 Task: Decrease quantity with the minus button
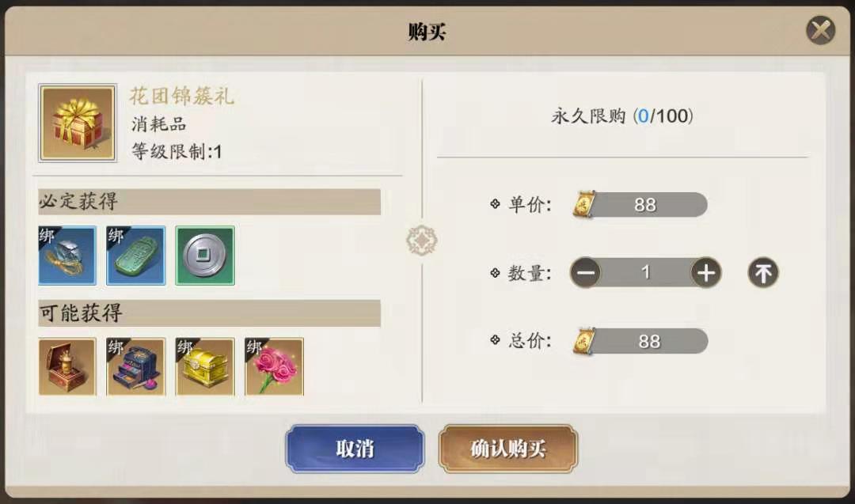pos(586,272)
